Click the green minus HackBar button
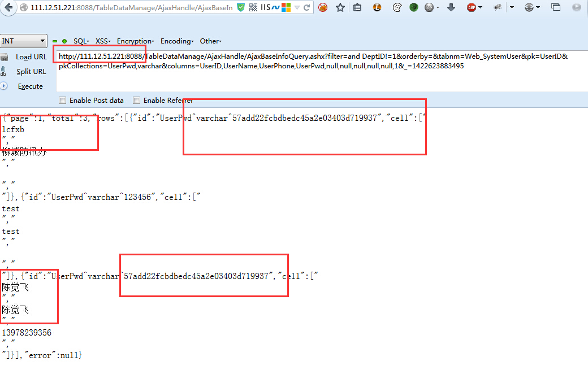The width and height of the screenshot is (588, 370). pyautogui.click(x=55, y=41)
